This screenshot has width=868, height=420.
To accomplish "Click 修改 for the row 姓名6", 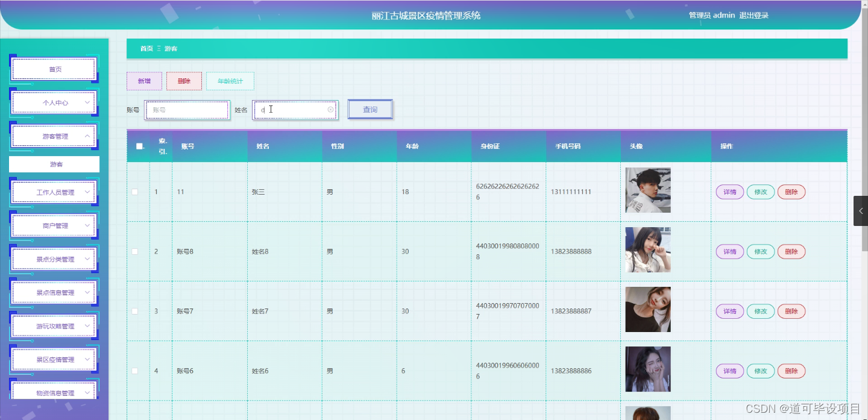I will (x=761, y=371).
